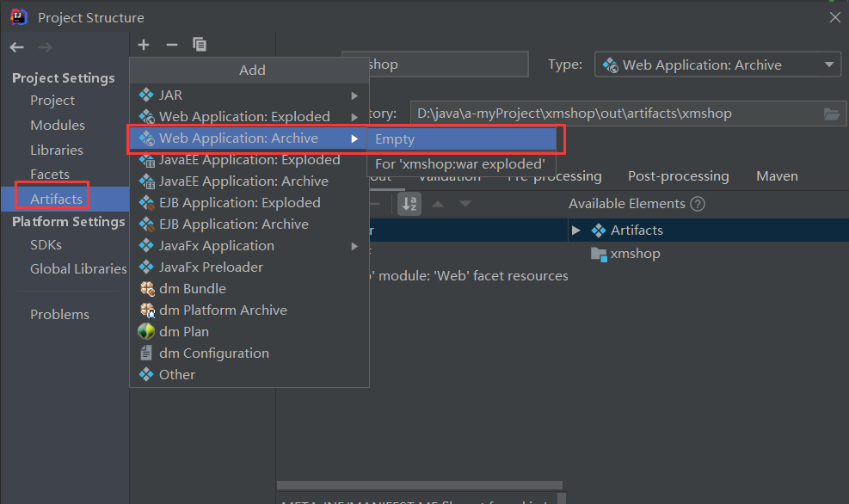Click the move up arrow icon

click(438, 204)
